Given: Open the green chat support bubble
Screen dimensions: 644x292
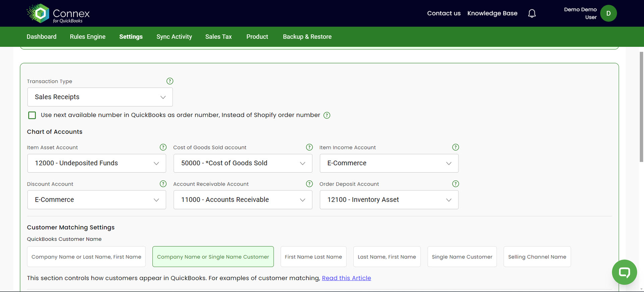Looking at the screenshot, I should coord(624,272).
